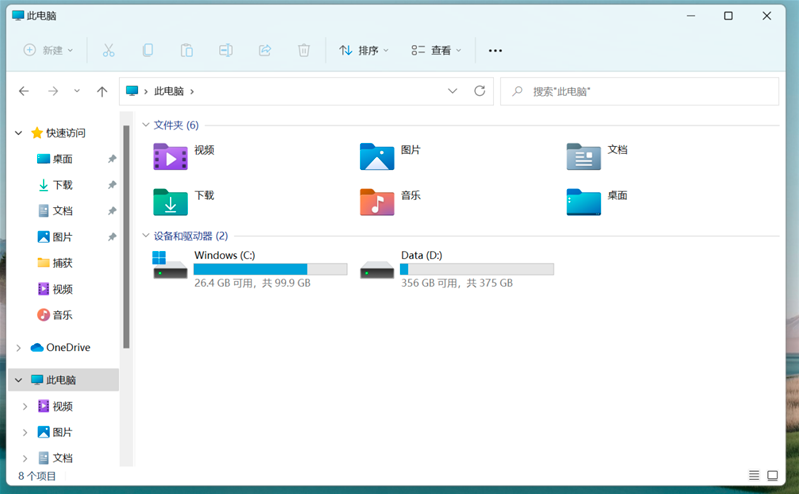Click the 新建 new button
This screenshot has width=799, height=494.
click(x=48, y=50)
